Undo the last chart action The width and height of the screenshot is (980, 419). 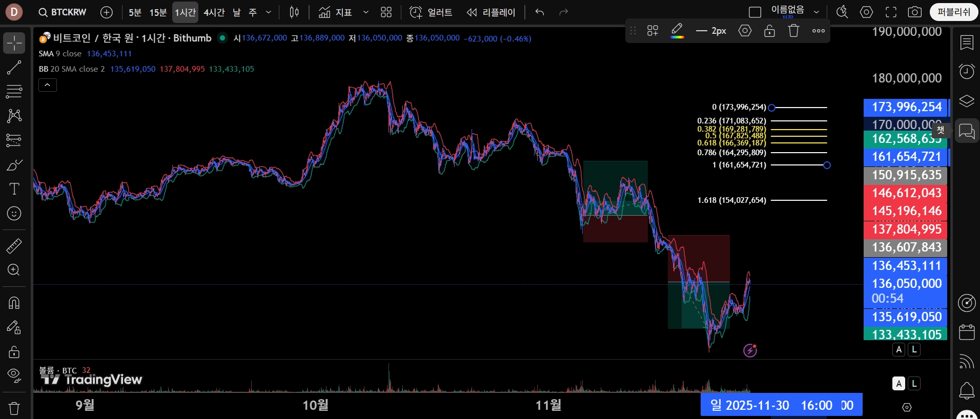click(540, 12)
